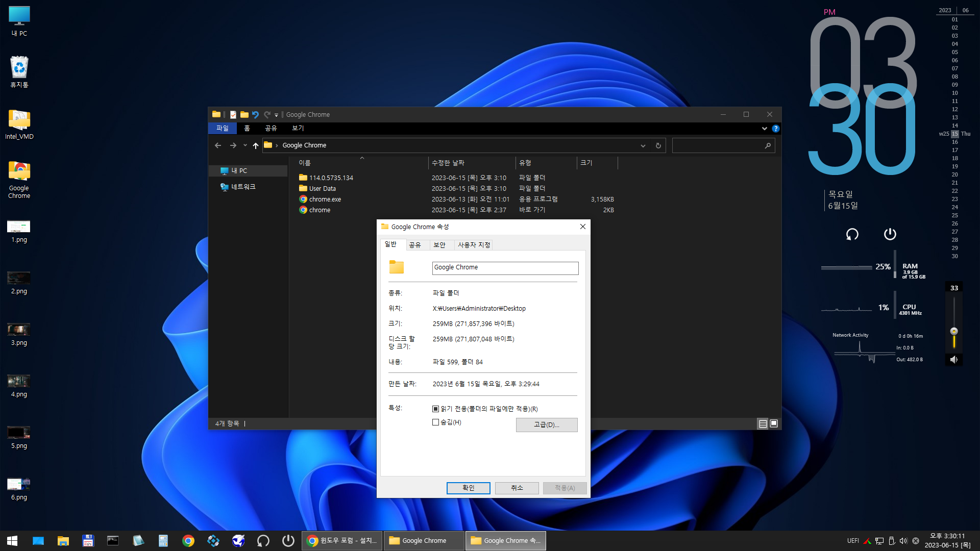
Task: Select 내 PC in navigation pane
Action: pyautogui.click(x=248, y=171)
